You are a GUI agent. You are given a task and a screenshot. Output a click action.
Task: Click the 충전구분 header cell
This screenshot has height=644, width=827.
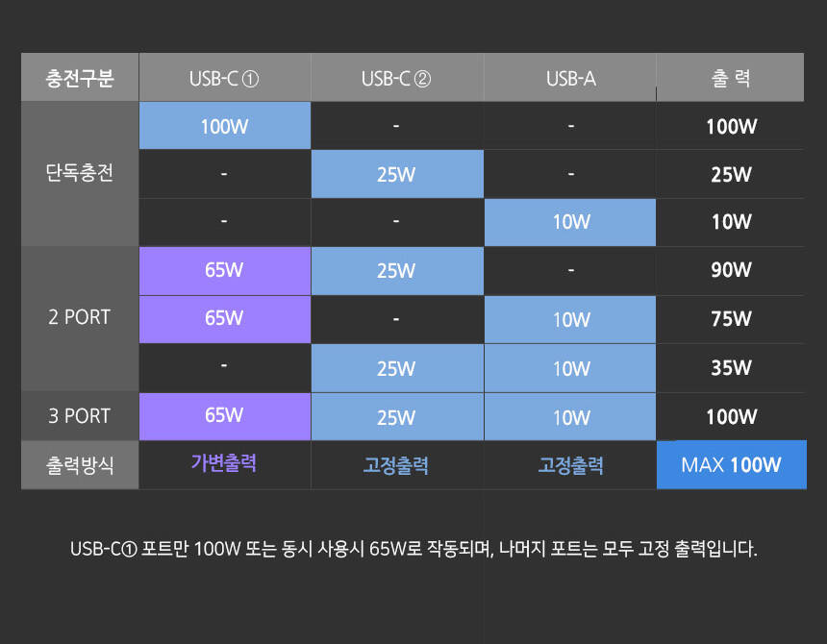(x=80, y=78)
